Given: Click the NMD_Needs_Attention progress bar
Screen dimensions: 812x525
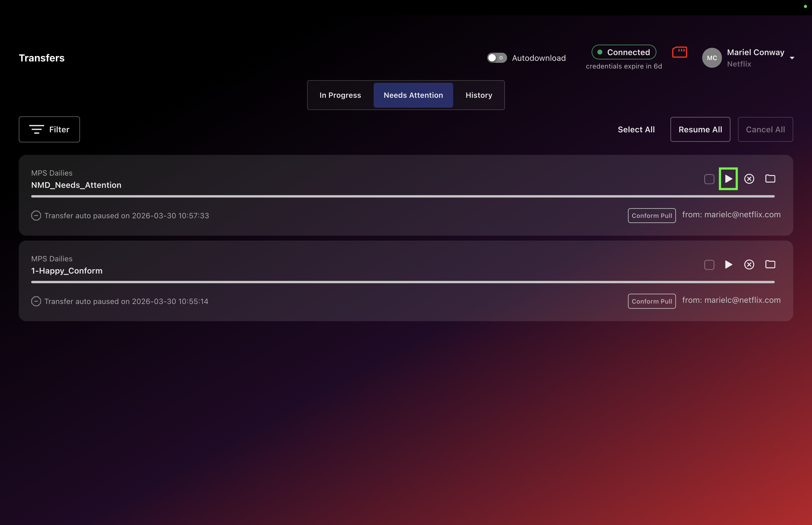Looking at the screenshot, I should point(402,196).
